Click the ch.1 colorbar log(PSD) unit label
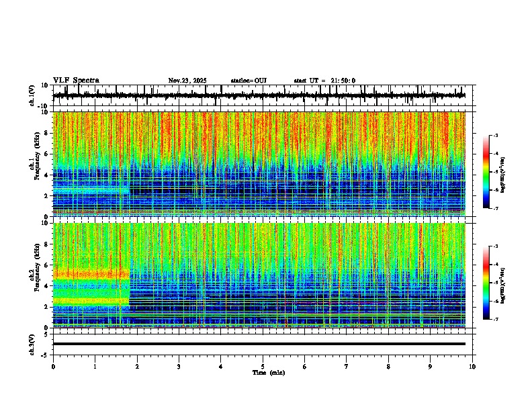The height and width of the screenshot is (411, 532). click(x=503, y=175)
